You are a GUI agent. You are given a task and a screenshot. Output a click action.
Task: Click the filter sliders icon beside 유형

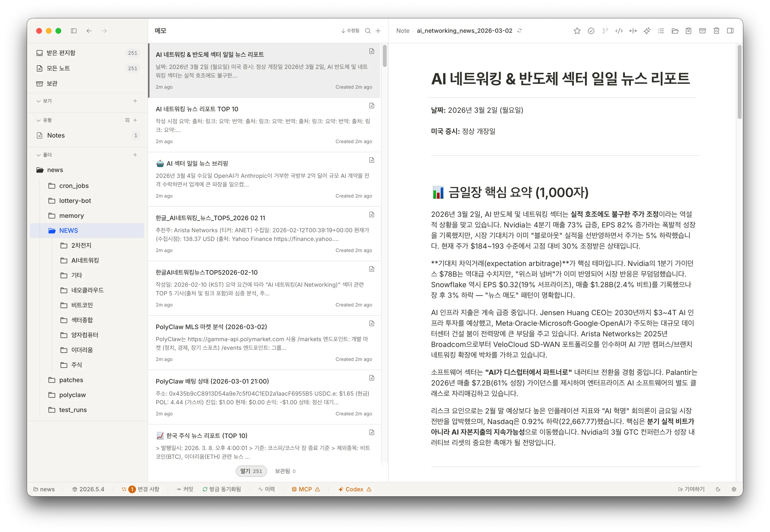(x=127, y=120)
